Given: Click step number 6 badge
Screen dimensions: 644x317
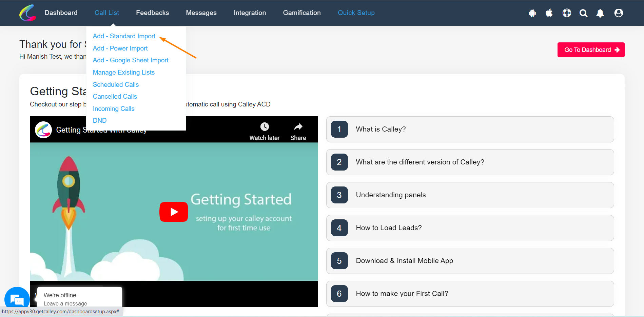Looking at the screenshot, I should pos(339,294).
